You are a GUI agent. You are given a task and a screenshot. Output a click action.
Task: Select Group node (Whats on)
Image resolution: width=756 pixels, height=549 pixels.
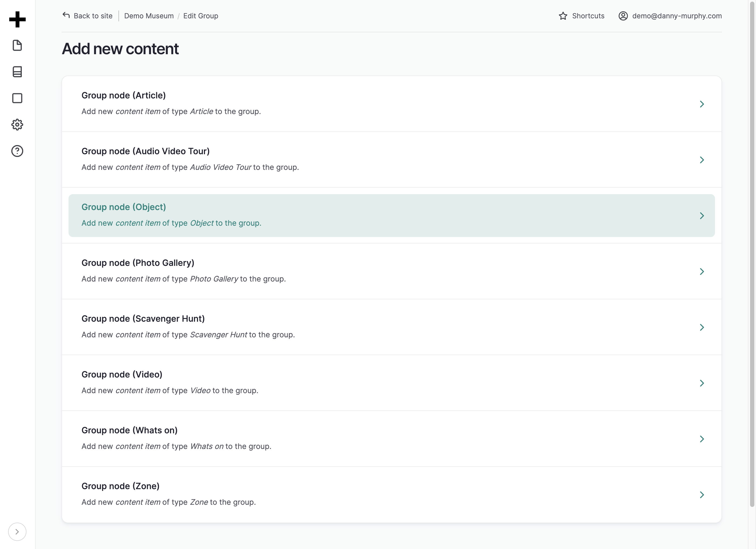click(x=391, y=439)
